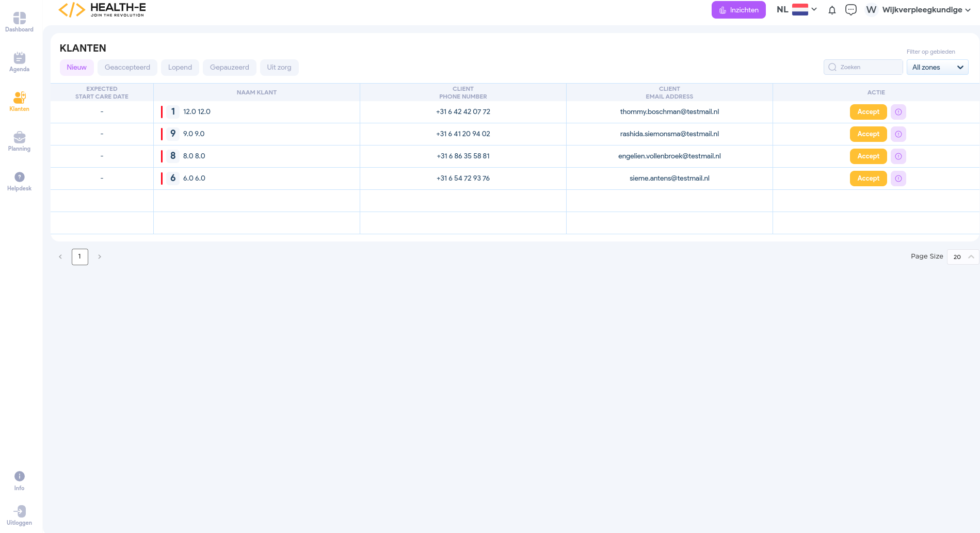Accept the rashida.siemonsma client
This screenshot has width=980, height=533.
click(868, 134)
